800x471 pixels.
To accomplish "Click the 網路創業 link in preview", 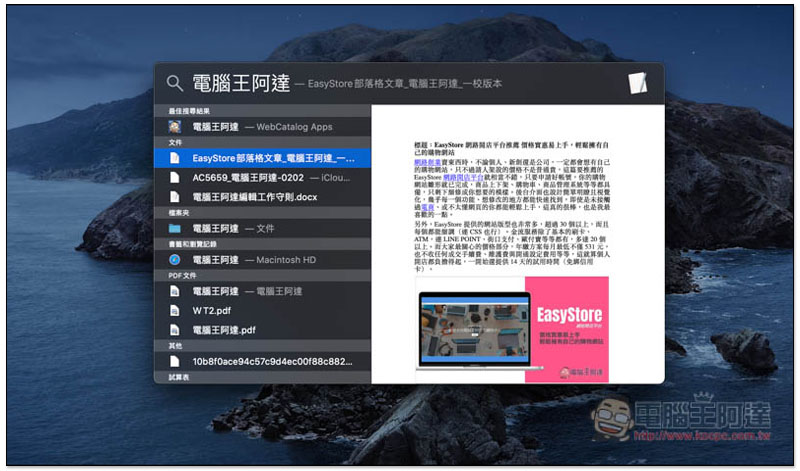I will pyautogui.click(x=428, y=162).
